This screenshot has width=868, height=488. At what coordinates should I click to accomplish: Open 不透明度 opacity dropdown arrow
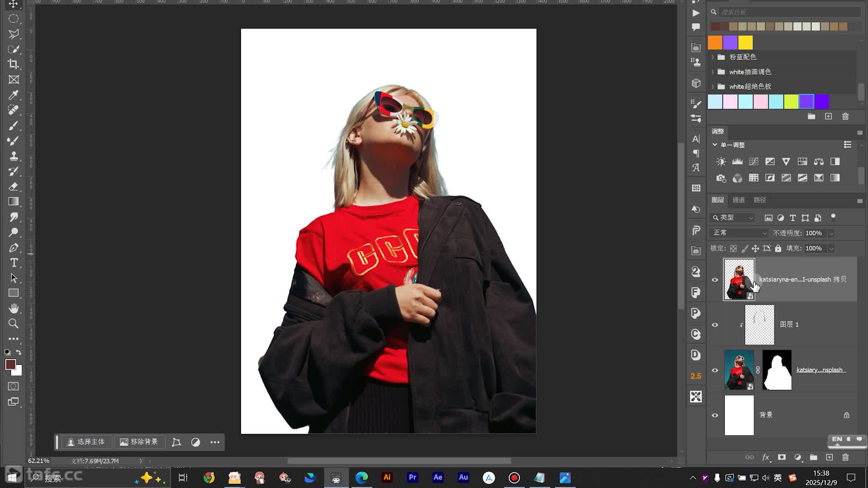click(x=831, y=233)
